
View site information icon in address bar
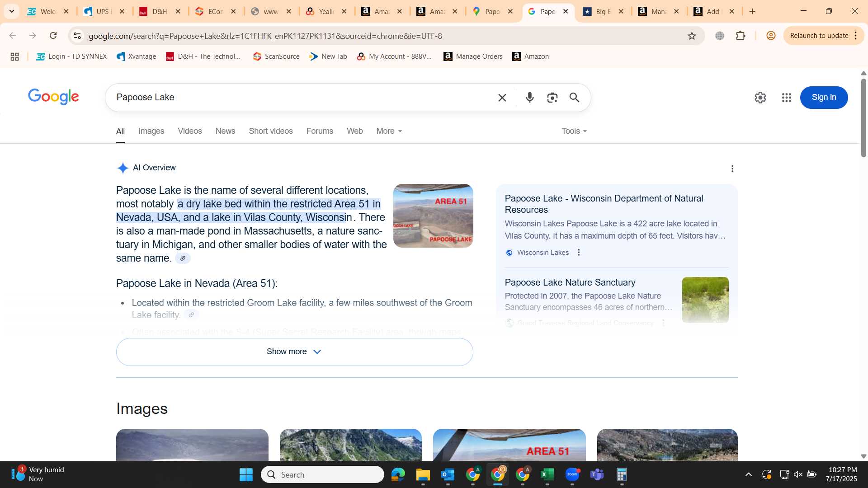[x=77, y=36]
